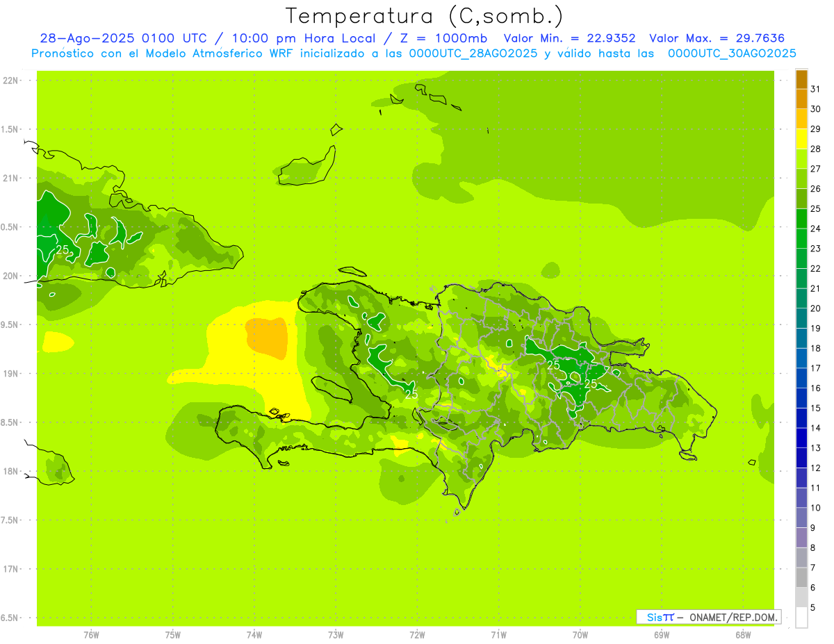The width and height of the screenshot is (834, 644).
Task: Click legend value "22"
Action: [x=815, y=269]
